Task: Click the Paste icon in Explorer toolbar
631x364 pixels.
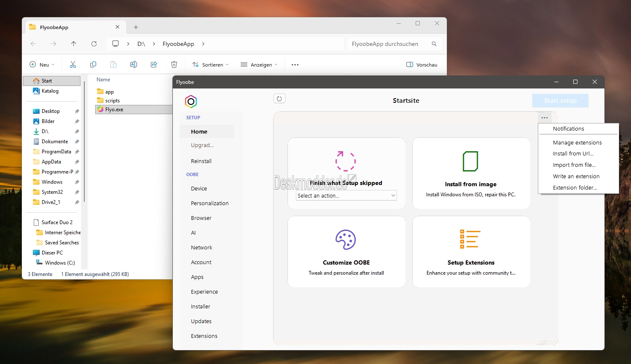Action: tap(113, 64)
